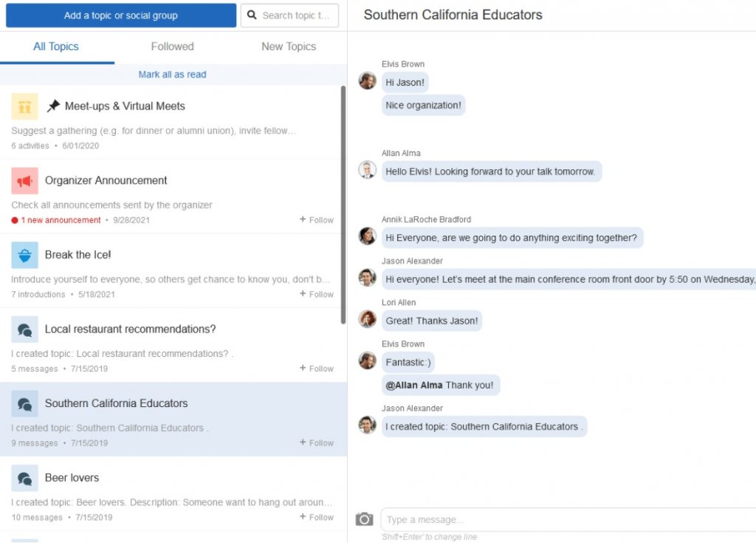
Task: Click Add a topic or social group
Action: [120, 15]
